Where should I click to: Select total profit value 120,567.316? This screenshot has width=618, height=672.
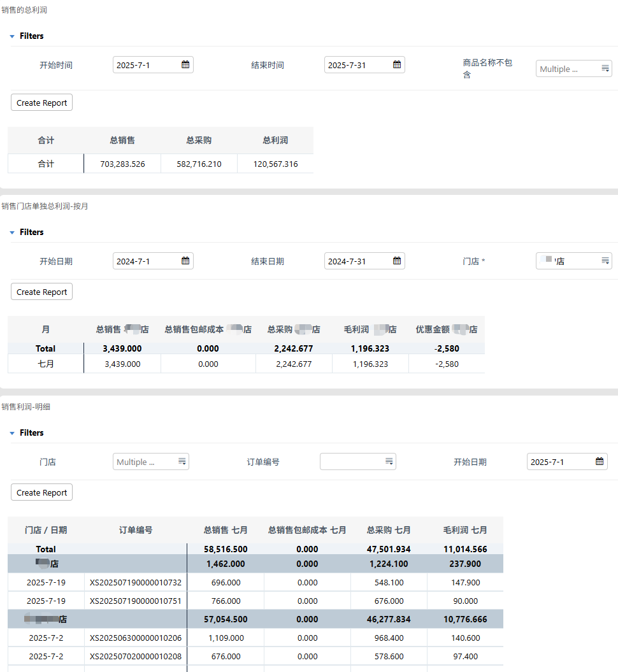click(276, 164)
